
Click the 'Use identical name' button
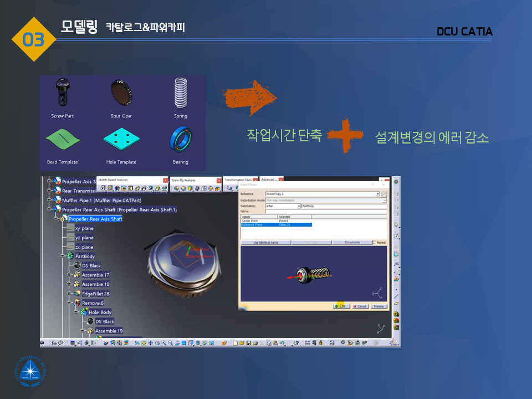tap(265, 242)
